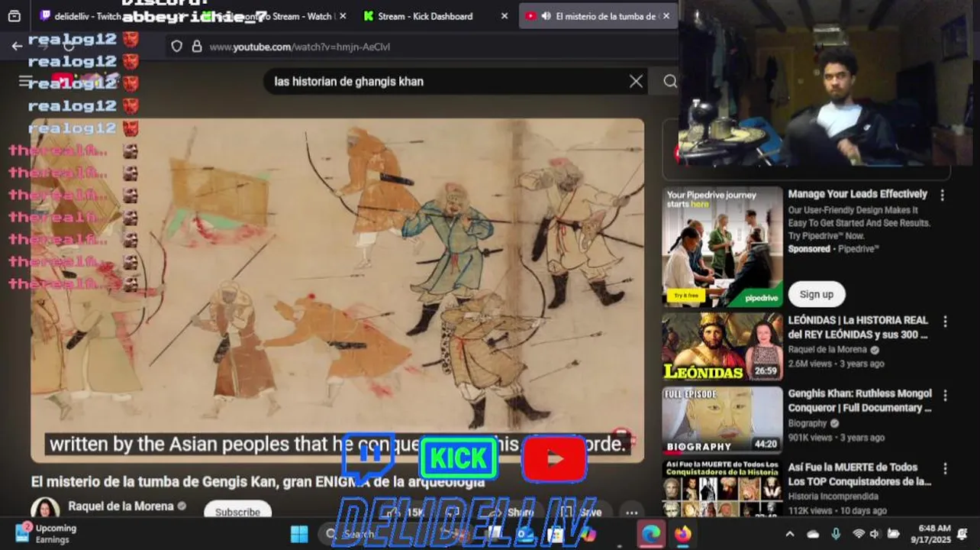Viewport: 980px width, 550px height.
Task: Open Raquel de la Morena channel avatar
Action: coord(45,510)
